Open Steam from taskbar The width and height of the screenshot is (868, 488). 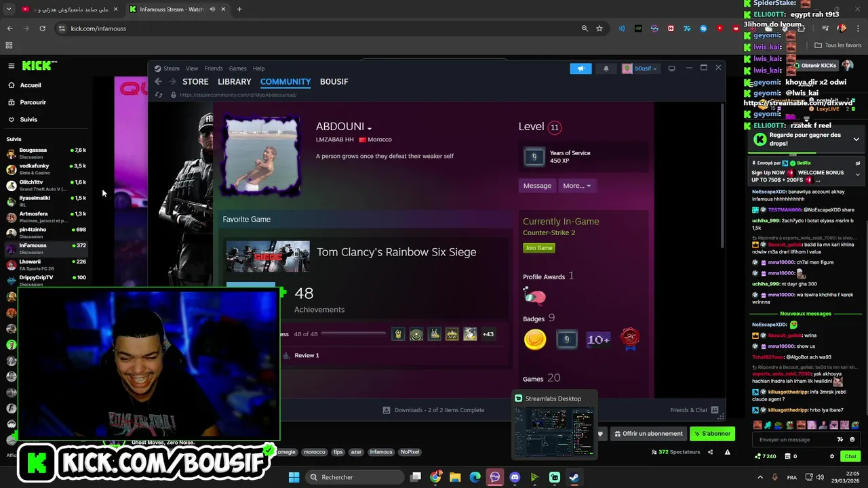(x=574, y=477)
